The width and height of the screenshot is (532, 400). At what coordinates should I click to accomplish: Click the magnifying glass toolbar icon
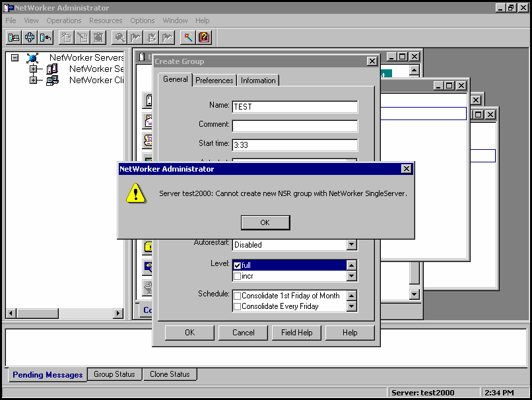[x=119, y=38]
